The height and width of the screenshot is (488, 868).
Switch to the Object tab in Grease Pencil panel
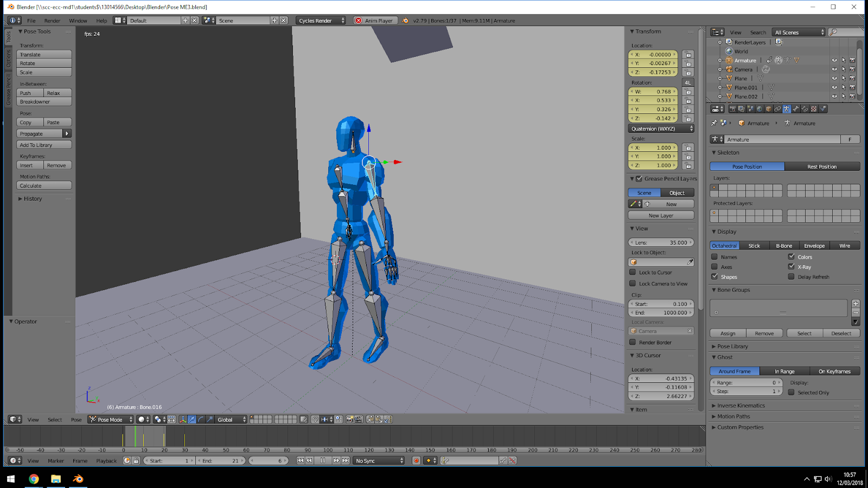coord(677,192)
